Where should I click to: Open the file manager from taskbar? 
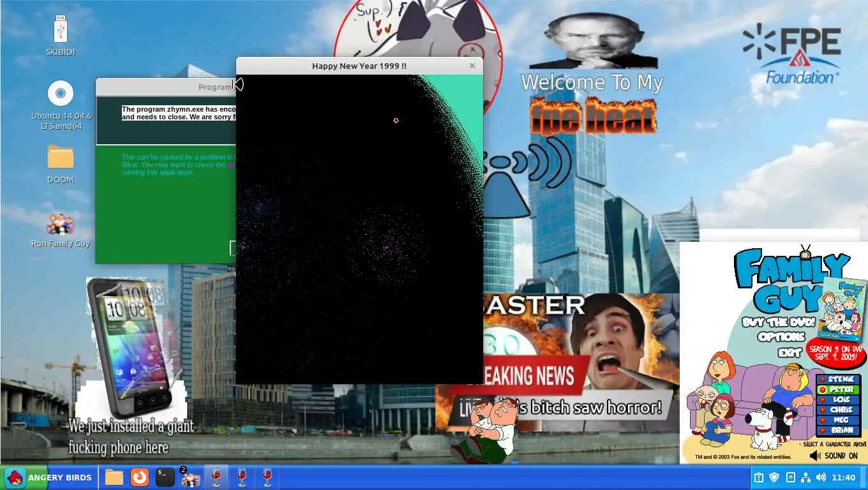pos(114,477)
